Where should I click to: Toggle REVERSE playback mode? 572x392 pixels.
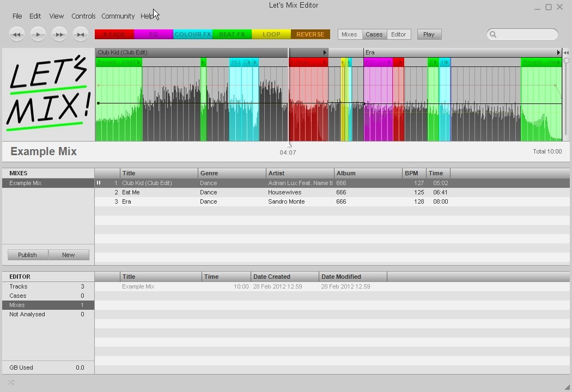310,34
